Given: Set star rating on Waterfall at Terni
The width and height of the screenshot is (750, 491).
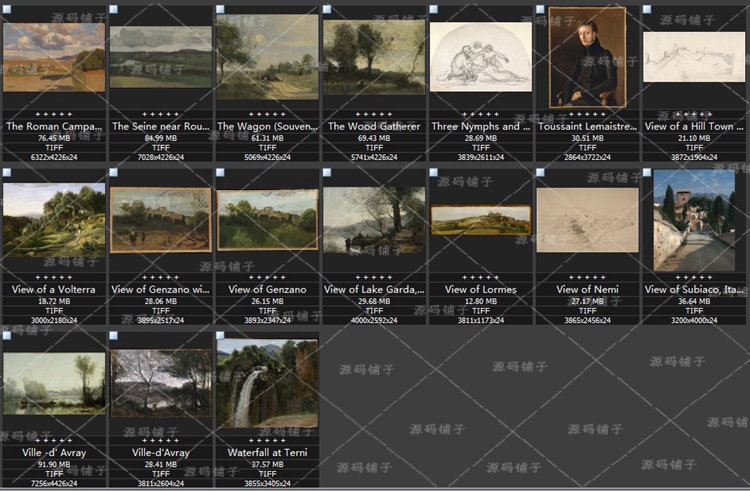Looking at the screenshot, I should tap(267, 440).
